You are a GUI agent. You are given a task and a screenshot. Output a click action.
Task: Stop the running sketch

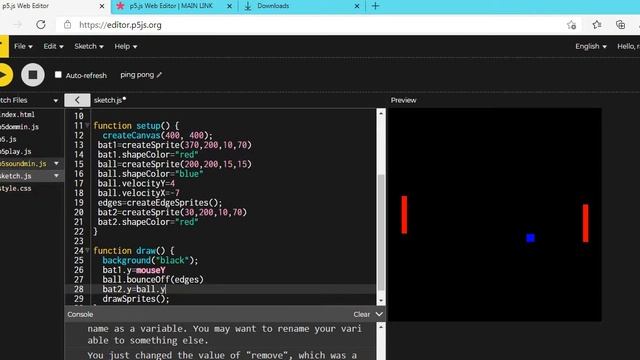click(33, 75)
